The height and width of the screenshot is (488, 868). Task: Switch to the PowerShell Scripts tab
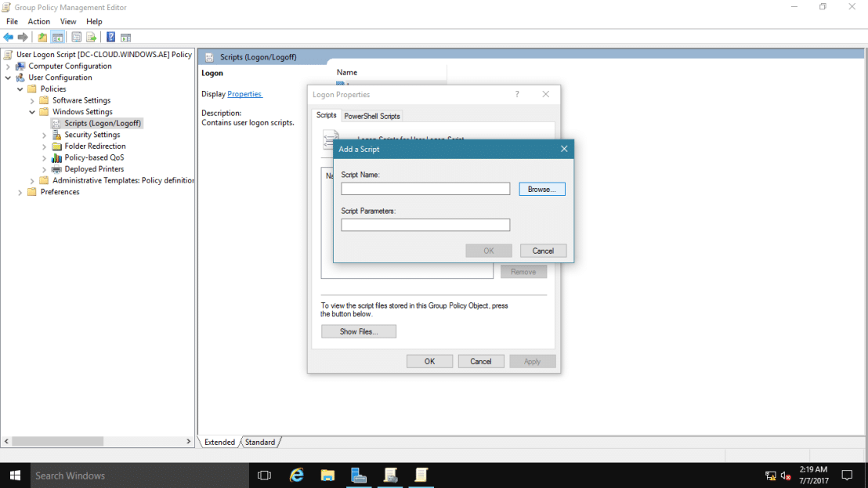[x=372, y=116]
